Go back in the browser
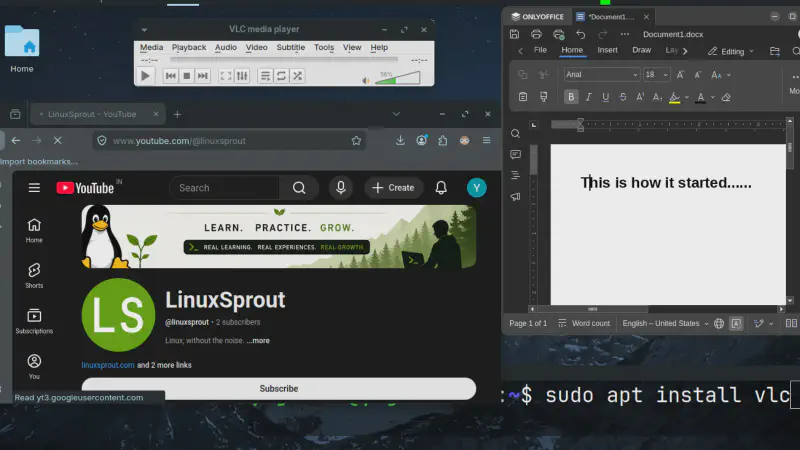This screenshot has height=450, width=800. pyautogui.click(x=16, y=140)
